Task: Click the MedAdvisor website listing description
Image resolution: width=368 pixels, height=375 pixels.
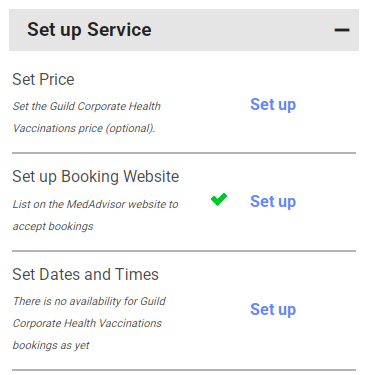Action: [x=95, y=215]
